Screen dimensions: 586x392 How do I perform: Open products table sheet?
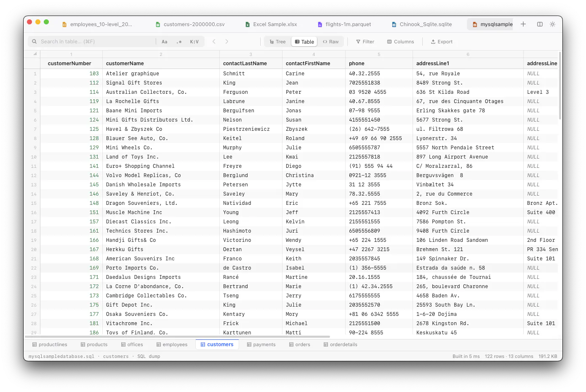[94, 344]
